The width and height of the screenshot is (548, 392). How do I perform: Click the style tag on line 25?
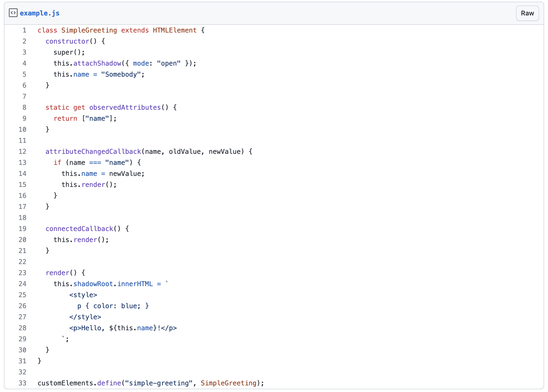pos(83,295)
